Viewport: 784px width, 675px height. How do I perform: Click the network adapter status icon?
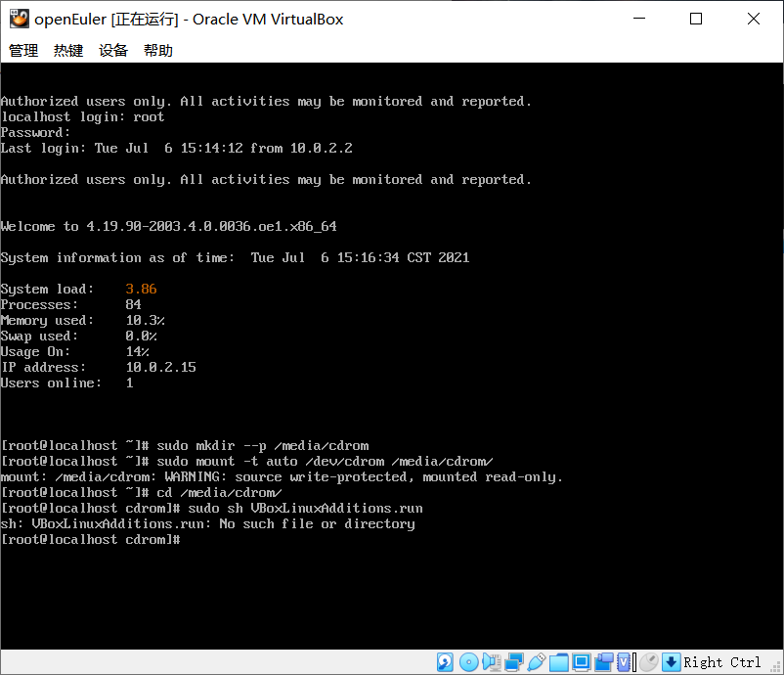[x=512, y=662]
